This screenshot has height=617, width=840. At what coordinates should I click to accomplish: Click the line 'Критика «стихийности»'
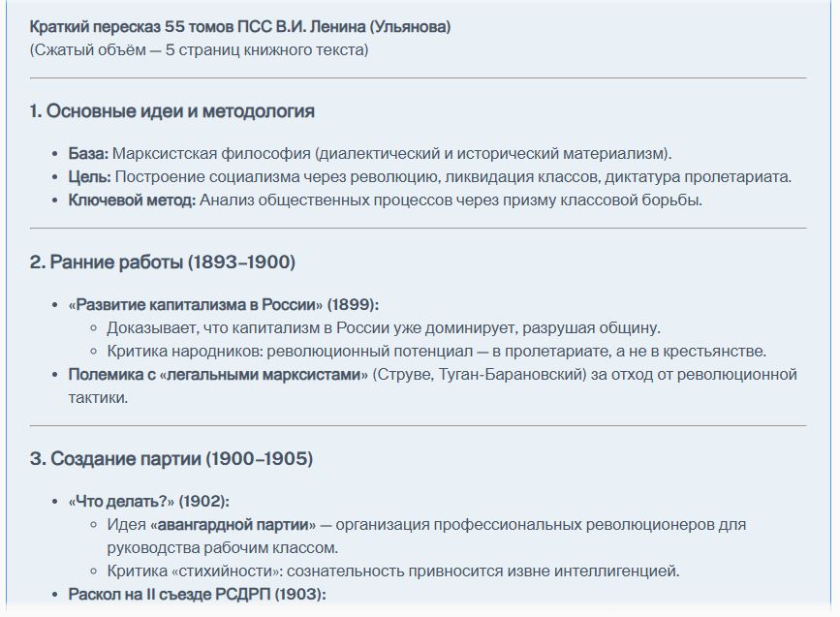393,571
